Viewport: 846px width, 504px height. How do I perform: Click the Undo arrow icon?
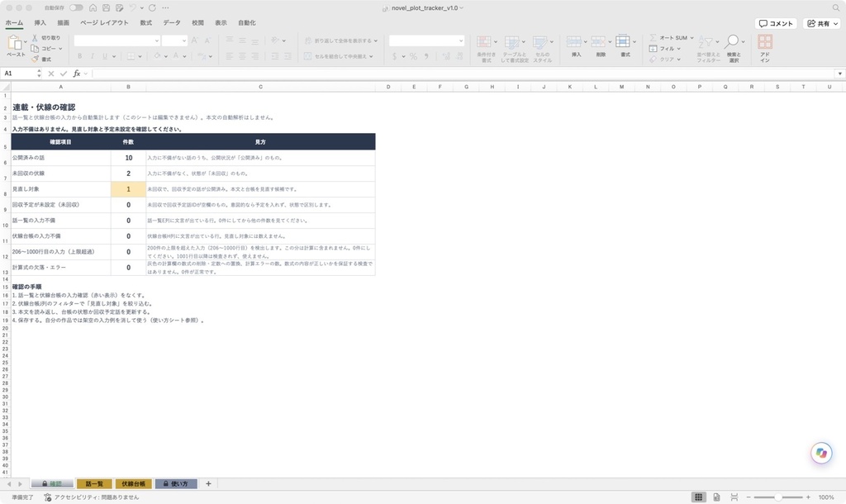click(133, 7)
